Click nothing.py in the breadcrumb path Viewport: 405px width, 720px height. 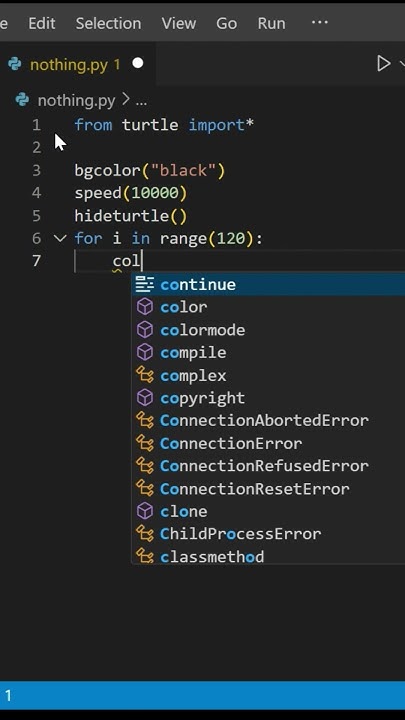[76, 101]
